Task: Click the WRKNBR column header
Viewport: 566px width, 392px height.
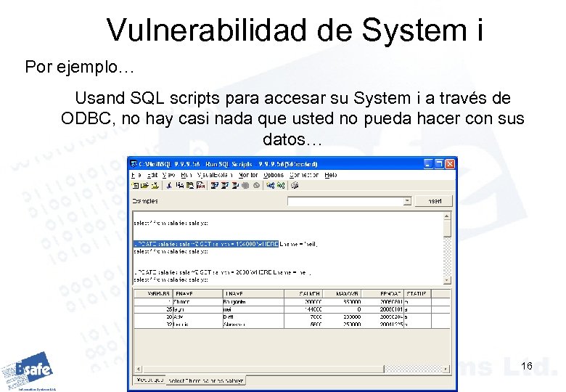Action: pyautogui.click(x=153, y=294)
